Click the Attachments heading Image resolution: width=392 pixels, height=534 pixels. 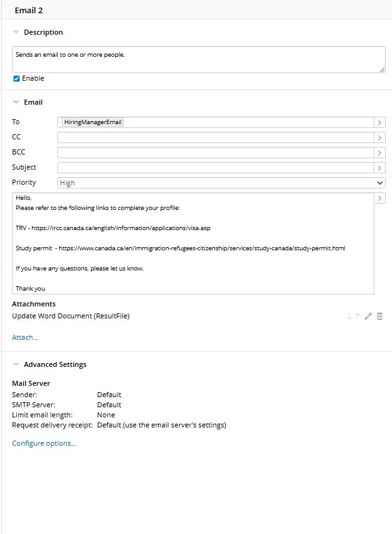[x=33, y=304]
